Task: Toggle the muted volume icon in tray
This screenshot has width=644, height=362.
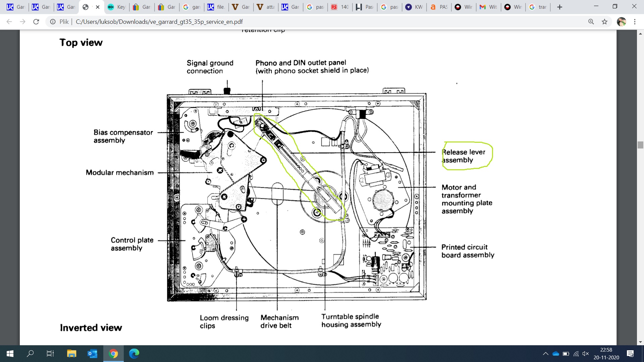Action: point(586,354)
